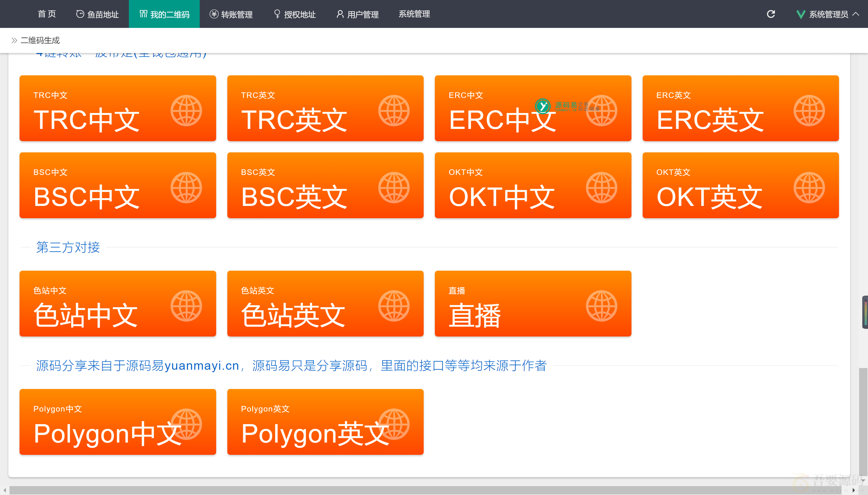Click the vertical scrollbar thumb

pyautogui.click(x=863, y=422)
